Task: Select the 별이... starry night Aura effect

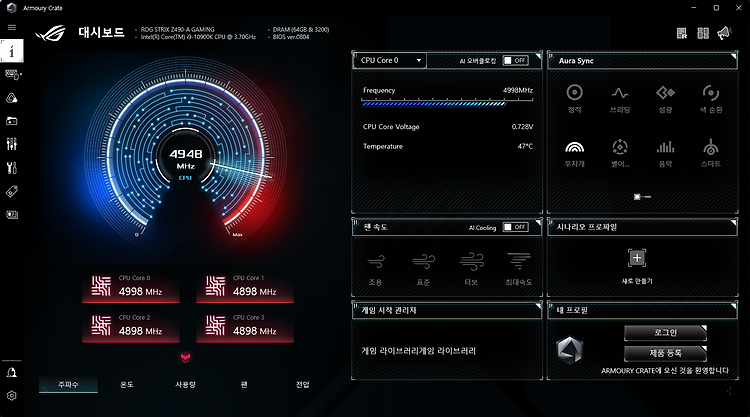Action: pos(620,153)
